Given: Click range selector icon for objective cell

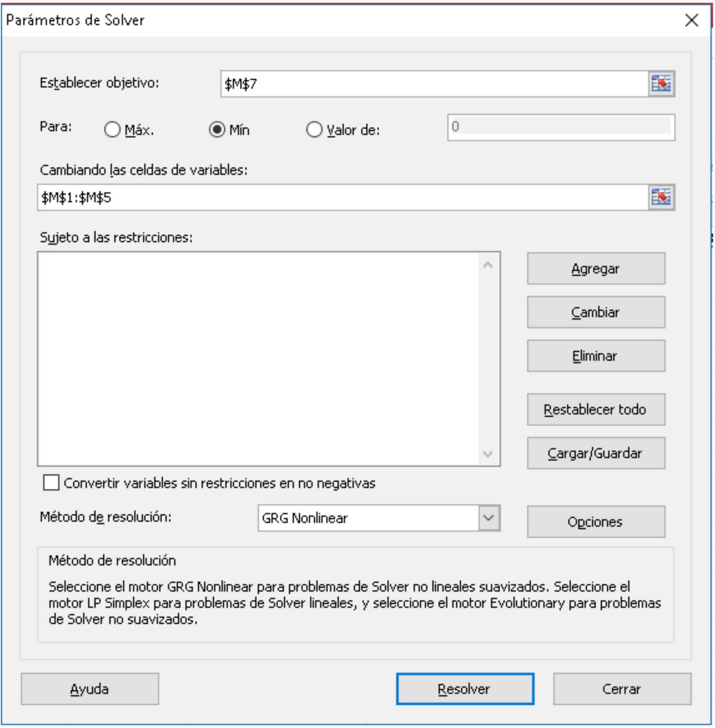Looking at the screenshot, I should point(661,84).
